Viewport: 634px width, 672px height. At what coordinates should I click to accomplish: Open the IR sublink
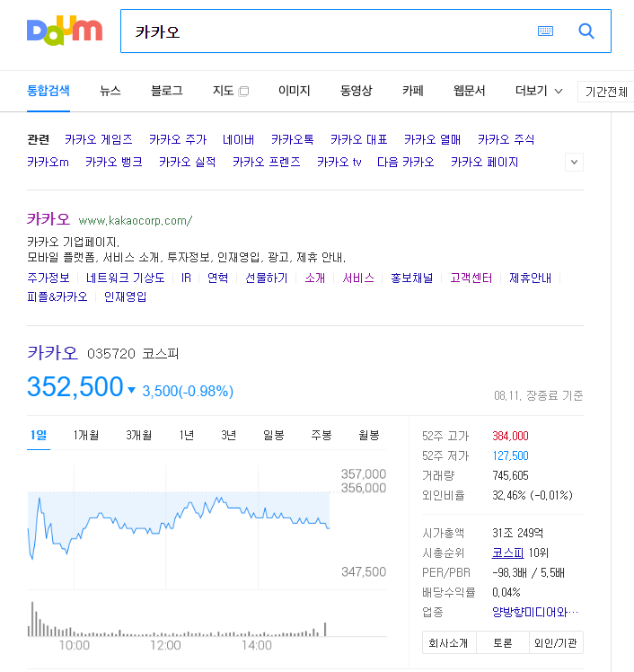[186, 278]
